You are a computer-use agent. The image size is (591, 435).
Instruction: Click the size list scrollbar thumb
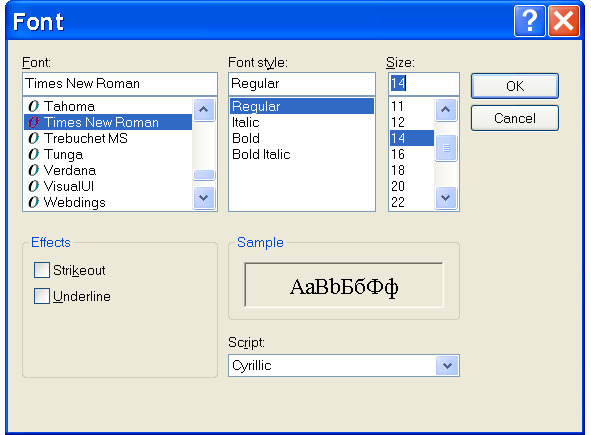446,148
